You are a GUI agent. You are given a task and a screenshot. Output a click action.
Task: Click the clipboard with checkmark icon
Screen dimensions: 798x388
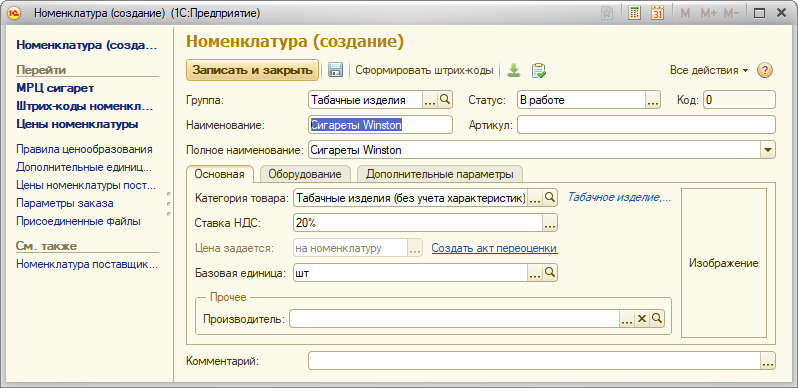tap(538, 70)
